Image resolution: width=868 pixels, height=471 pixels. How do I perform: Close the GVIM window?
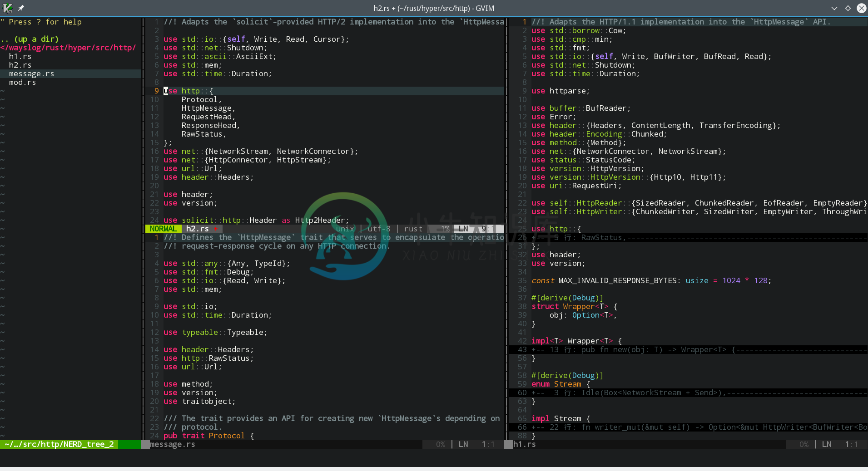pyautogui.click(x=861, y=8)
